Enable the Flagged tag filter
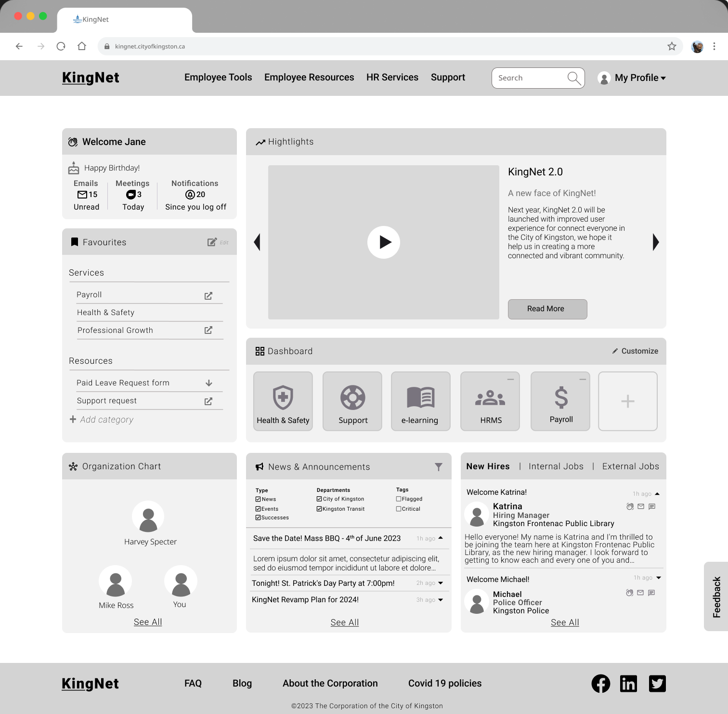Viewport: 728px width, 714px height. 399,499
